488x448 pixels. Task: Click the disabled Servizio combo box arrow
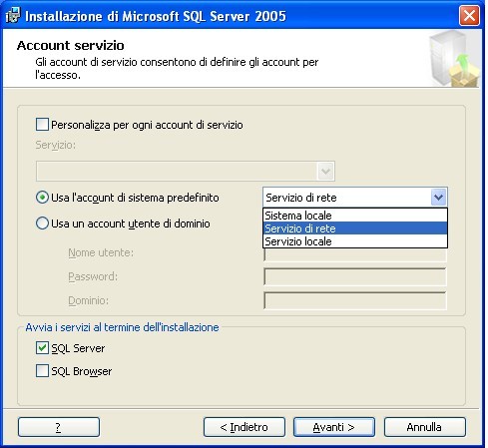click(x=325, y=171)
